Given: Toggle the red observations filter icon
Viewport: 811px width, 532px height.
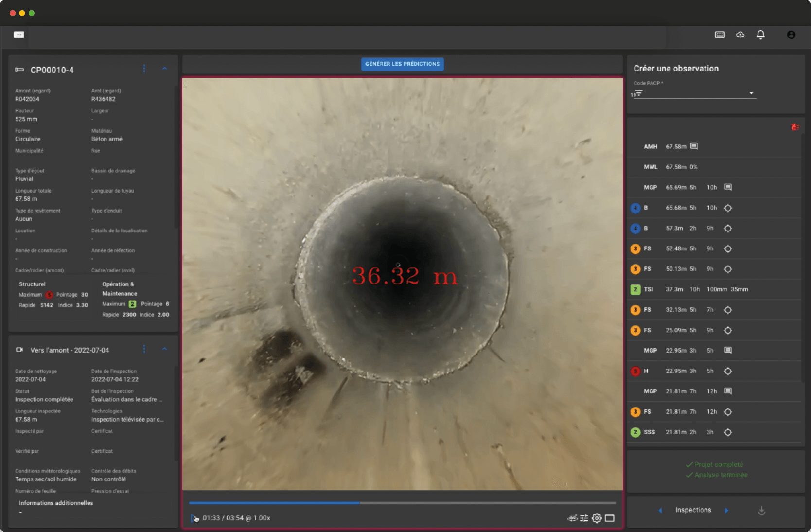Looking at the screenshot, I should tap(795, 127).
